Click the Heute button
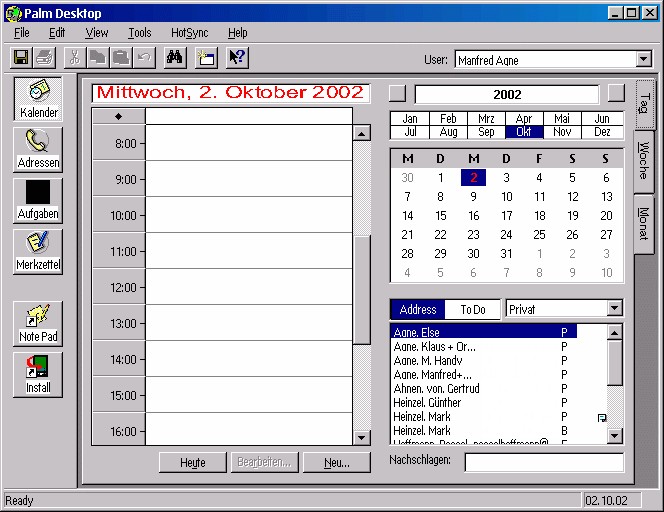 (x=193, y=462)
